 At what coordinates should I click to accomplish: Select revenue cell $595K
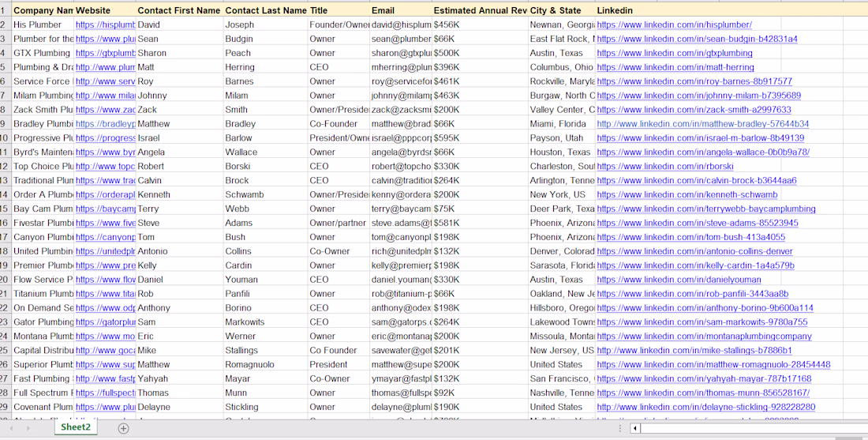(480, 138)
